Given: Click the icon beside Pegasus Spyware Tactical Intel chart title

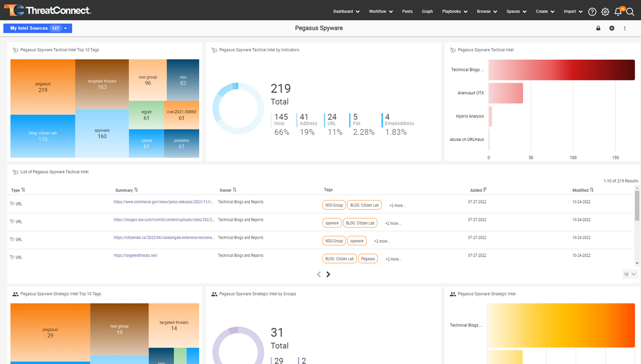Looking at the screenshot, I should click(x=453, y=50).
